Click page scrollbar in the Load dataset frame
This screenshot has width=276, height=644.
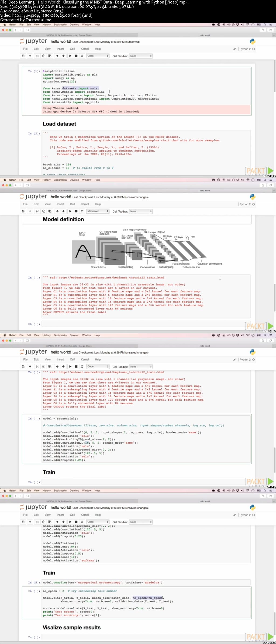pos(275,76)
